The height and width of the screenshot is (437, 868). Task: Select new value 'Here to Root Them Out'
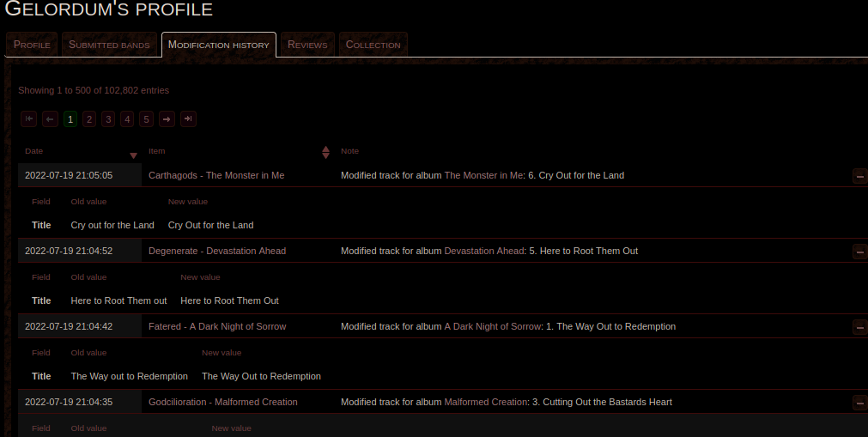(230, 300)
